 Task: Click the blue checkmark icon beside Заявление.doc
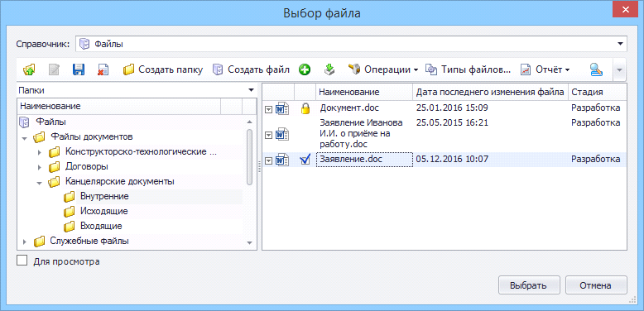click(x=305, y=160)
